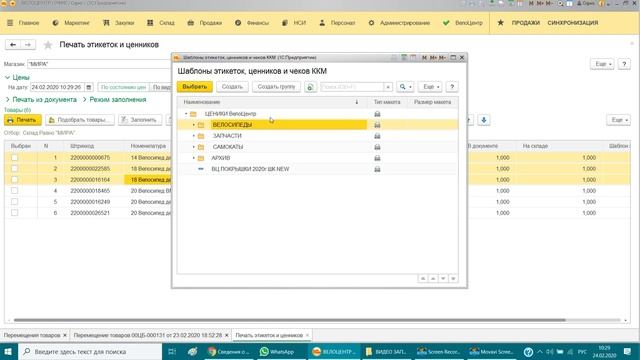Click the Создать button in the templates dialog

click(x=232, y=87)
